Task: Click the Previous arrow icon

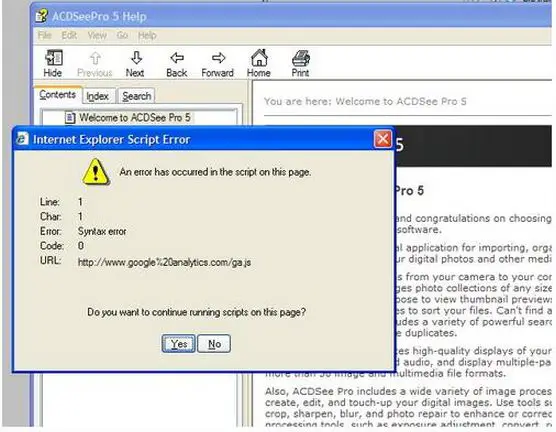Action: 95,58
